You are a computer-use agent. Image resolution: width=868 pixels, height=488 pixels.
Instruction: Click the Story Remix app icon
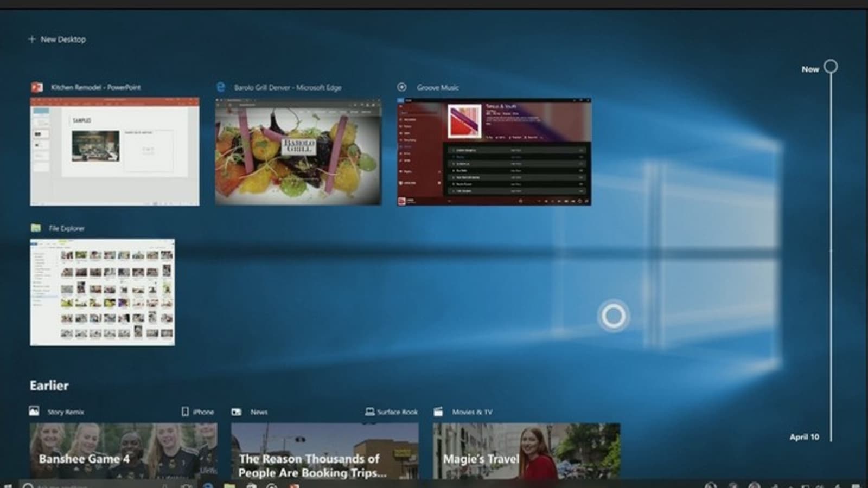pos(34,411)
